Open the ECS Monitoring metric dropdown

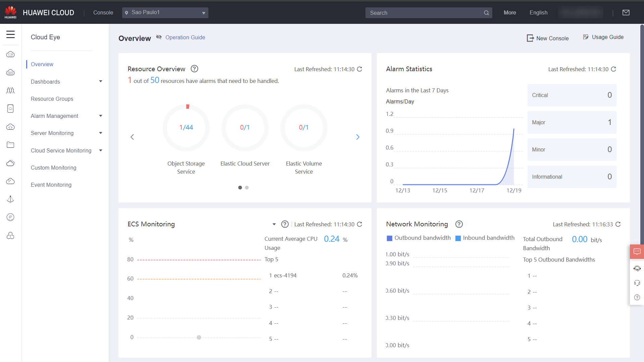click(274, 224)
